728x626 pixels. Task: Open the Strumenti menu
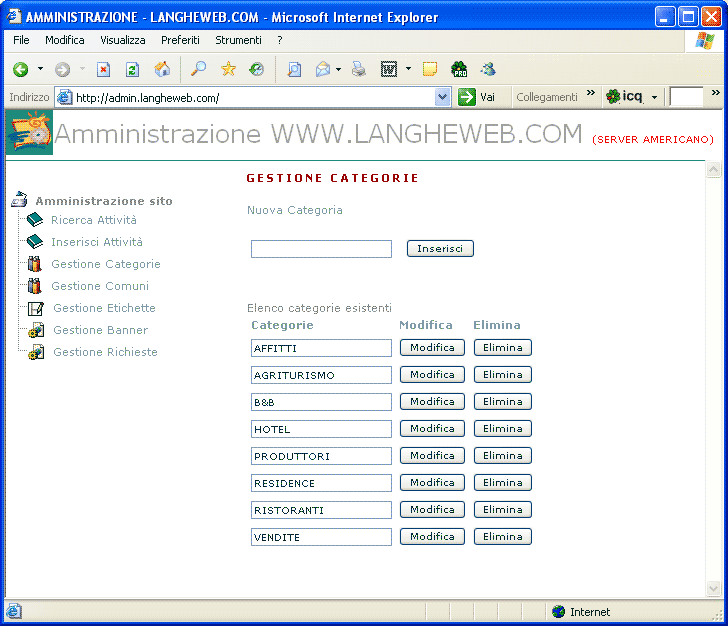pos(238,40)
